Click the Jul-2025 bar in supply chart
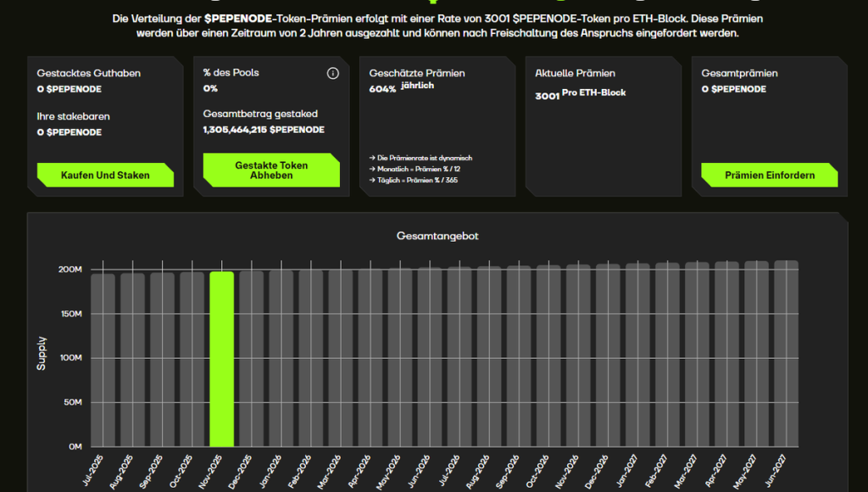This screenshot has height=492, width=868. (103, 359)
